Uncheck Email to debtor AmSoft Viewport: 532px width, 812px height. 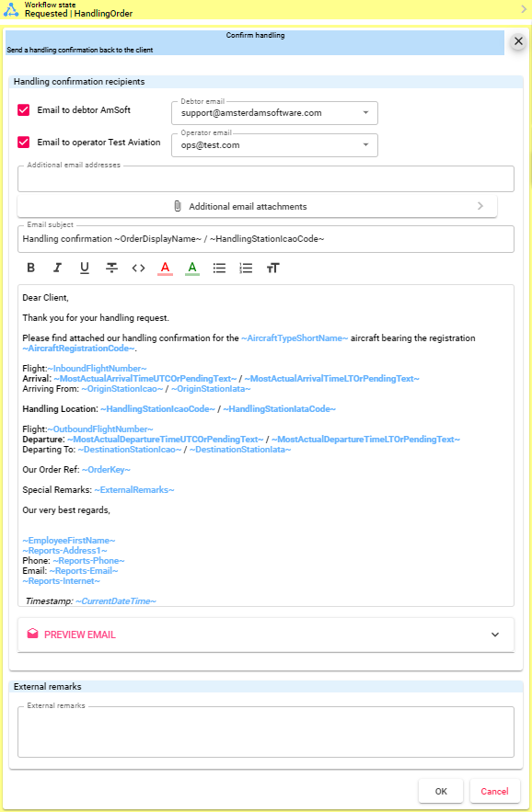[23, 109]
